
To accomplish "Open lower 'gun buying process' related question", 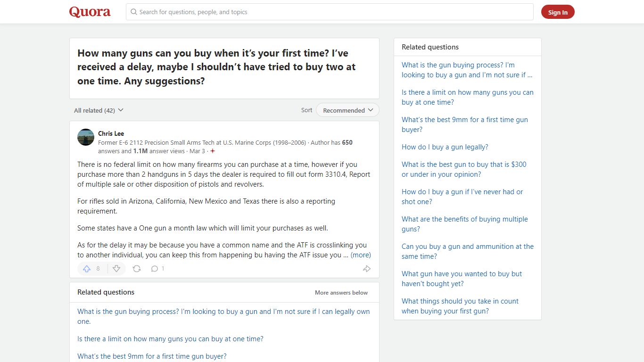I will (x=223, y=316).
